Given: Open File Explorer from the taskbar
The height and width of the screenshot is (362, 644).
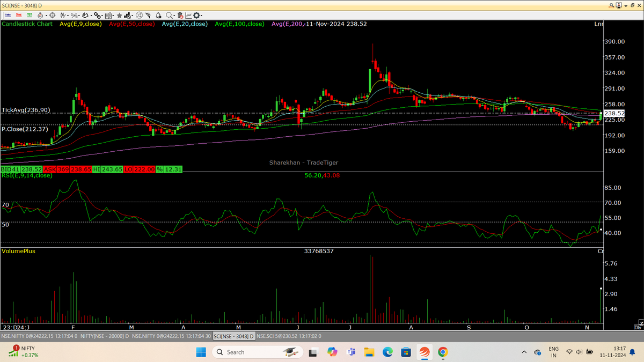Looking at the screenshot, I should [x=369, y=352].
